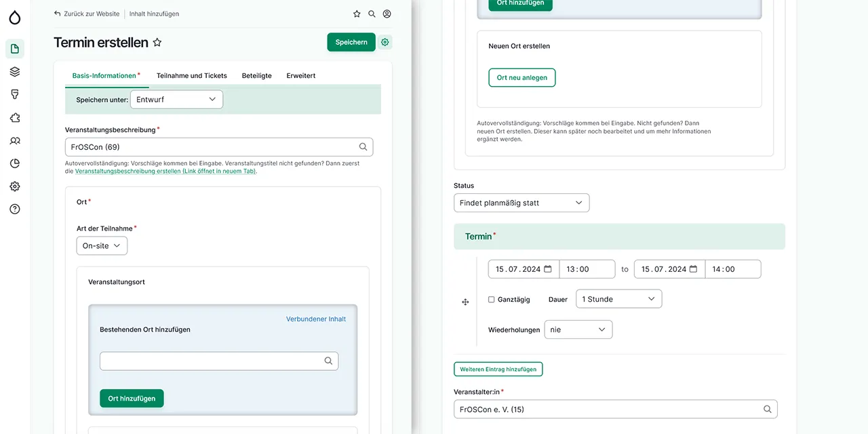The width and height of the screenshot is (868, 434).
Task: Open the document/content sidebar icon
Action: (15, 49)
